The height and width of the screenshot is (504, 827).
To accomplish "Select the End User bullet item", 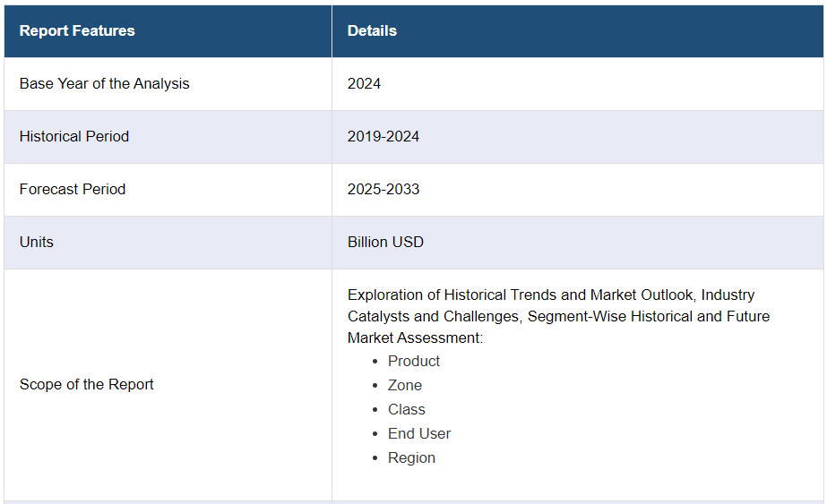I will click(x=419, y=433).
